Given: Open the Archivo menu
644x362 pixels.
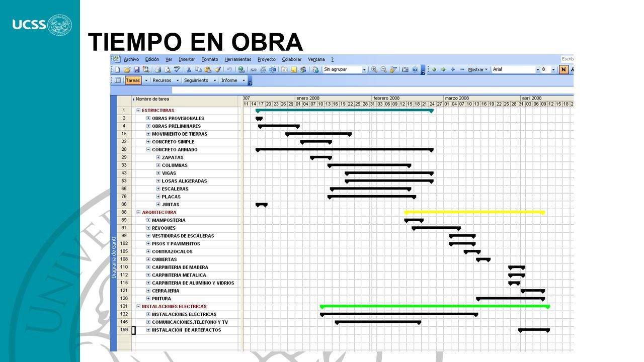Looking at the screenshot, I should [x=131, y=59].
